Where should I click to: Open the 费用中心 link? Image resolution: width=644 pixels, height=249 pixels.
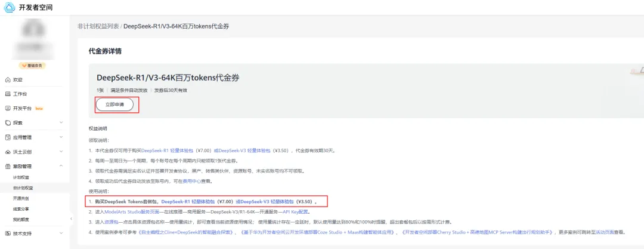coord(191,181)
